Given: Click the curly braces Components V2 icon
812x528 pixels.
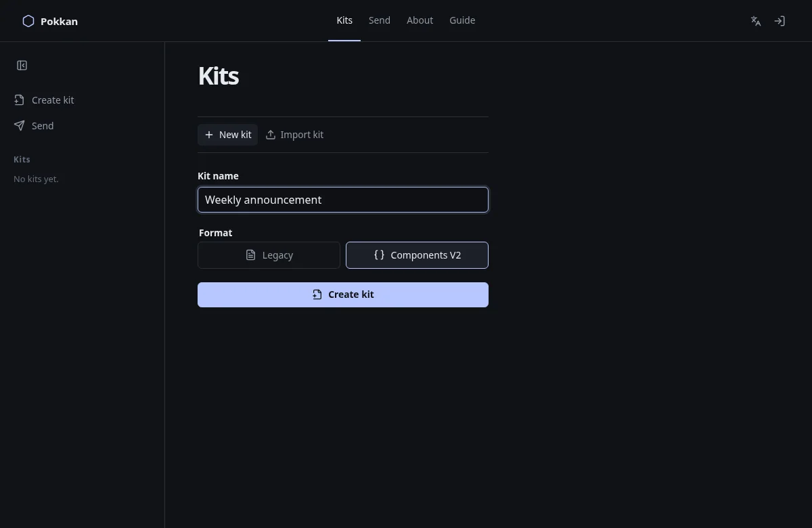Looking at the screenshot, I should tap(379, 255).
